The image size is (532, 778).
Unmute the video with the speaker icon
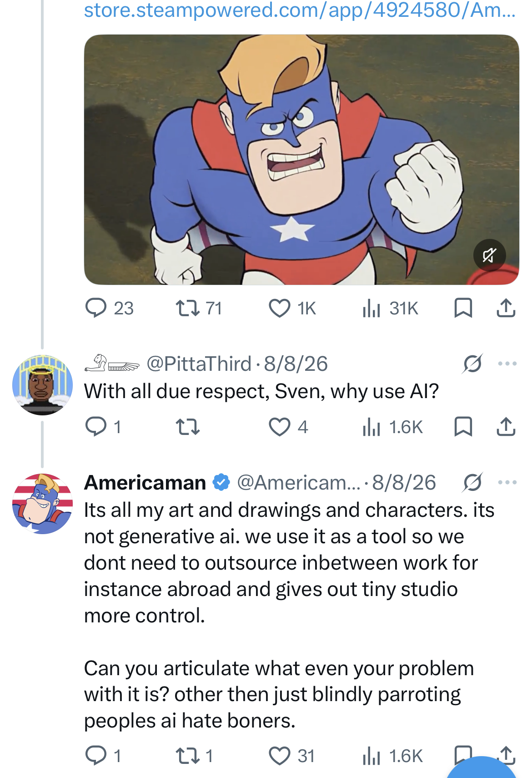point(489,255)
